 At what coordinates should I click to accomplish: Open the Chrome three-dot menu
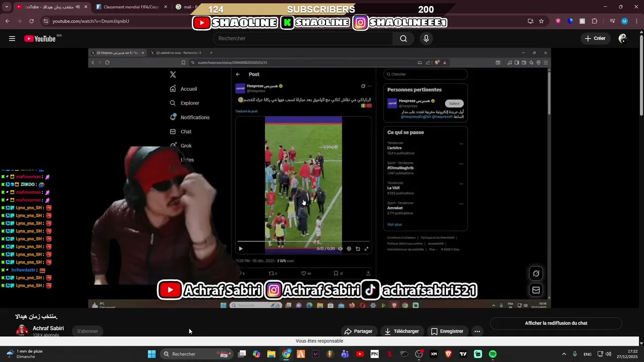click(636, 21)
